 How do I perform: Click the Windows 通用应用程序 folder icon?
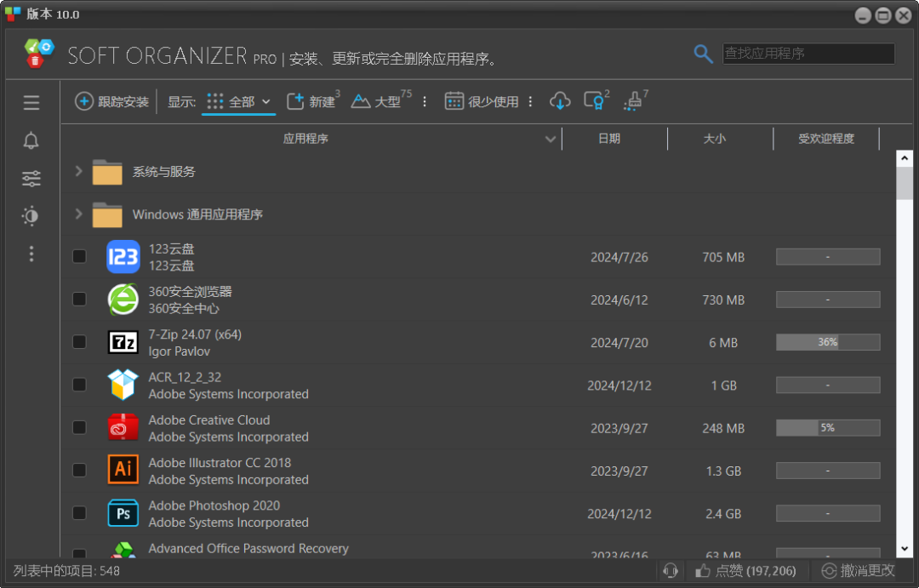(x=107, y=214)
